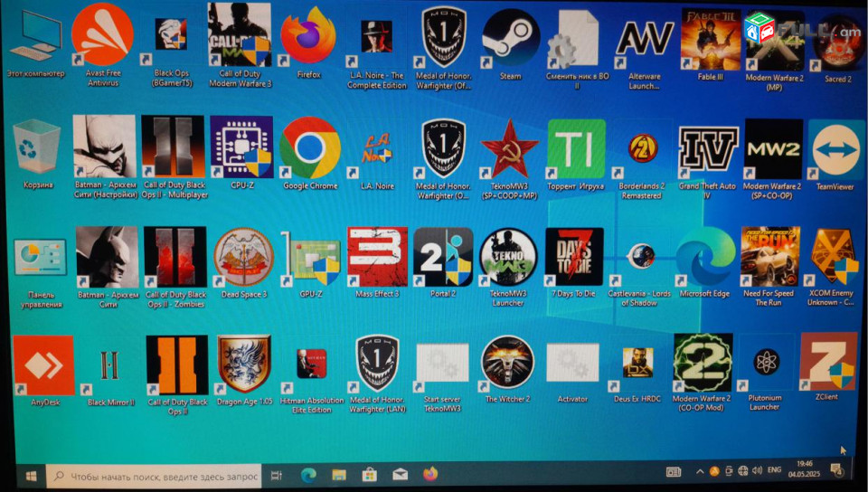Open Batman Arkham City settings (Настройки) shortcut
This screenshot has height=492, width=868.
coord(104,147)
